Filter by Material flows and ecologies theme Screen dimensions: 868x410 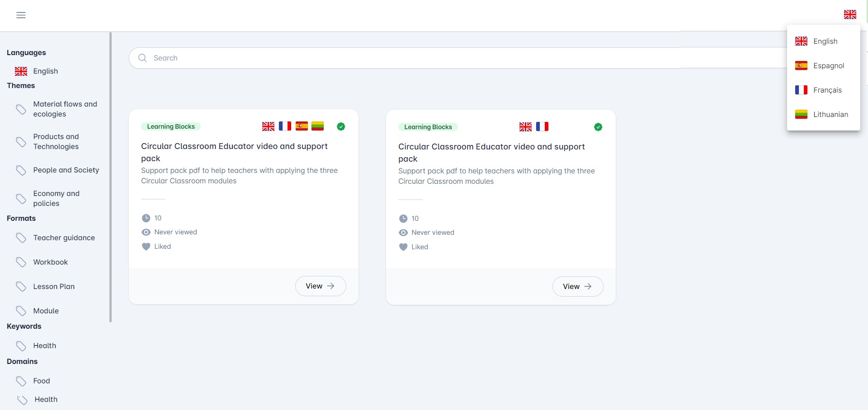click(x=65, y=109)
